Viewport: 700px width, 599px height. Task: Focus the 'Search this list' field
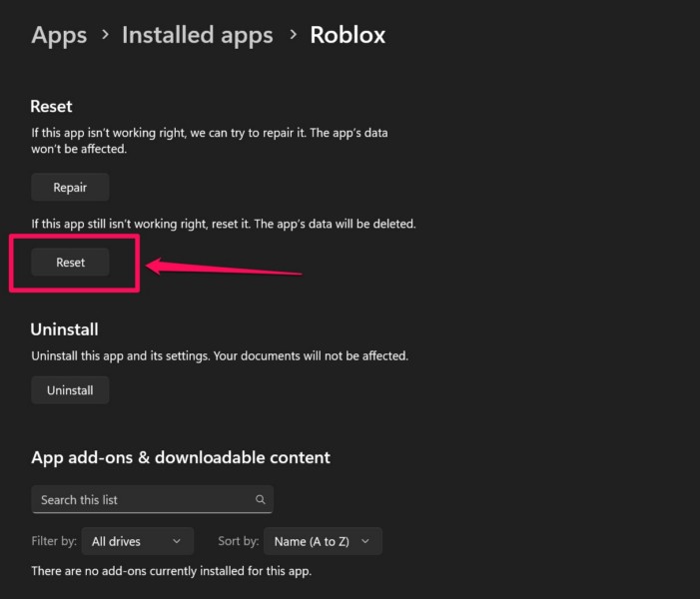[x=140, y=500]
